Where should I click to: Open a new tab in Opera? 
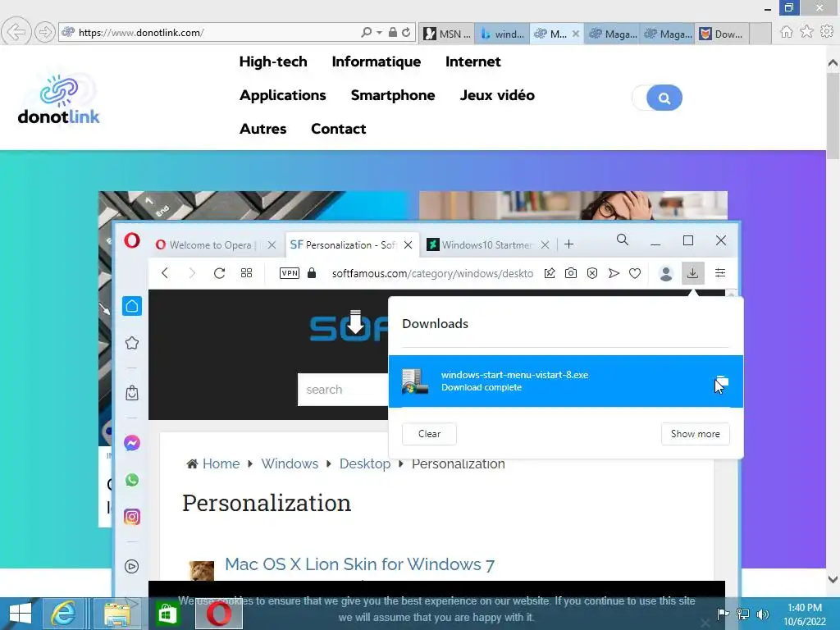(x=569, y=244)
